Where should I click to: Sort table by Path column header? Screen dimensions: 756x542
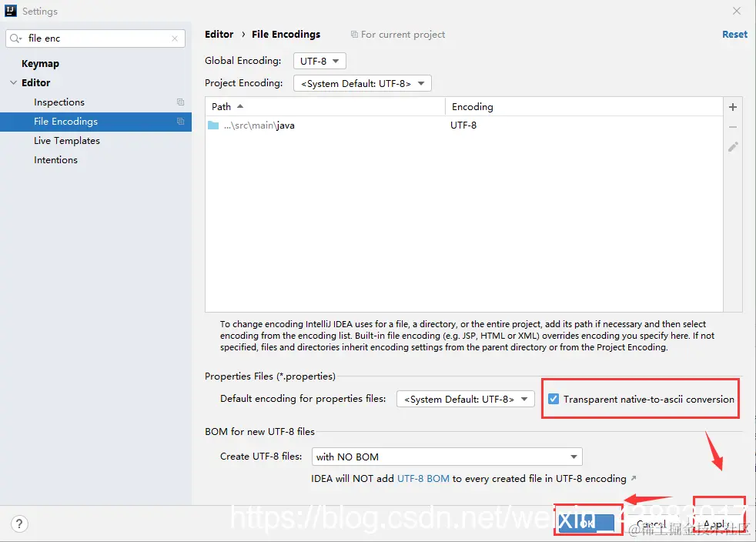pyautogui.click(x=325, y=106)
